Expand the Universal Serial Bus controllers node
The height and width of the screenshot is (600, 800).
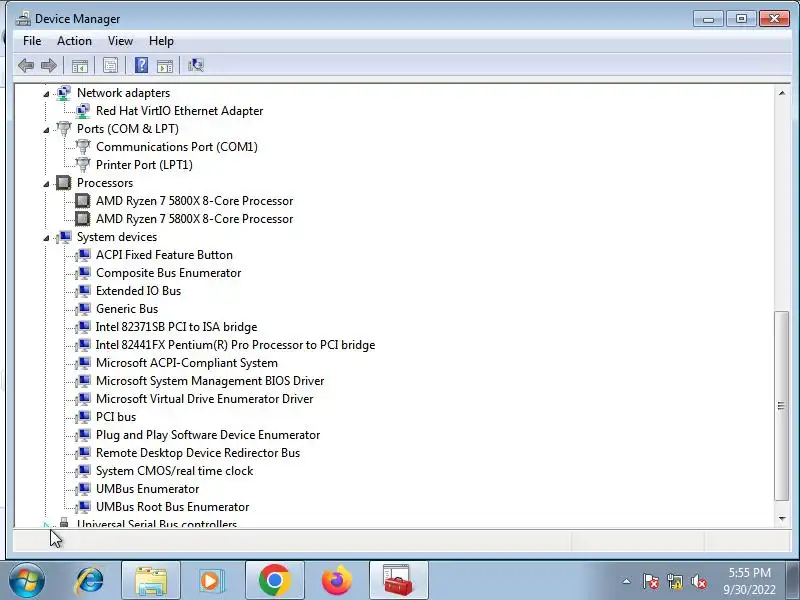(x=46, y=524)
